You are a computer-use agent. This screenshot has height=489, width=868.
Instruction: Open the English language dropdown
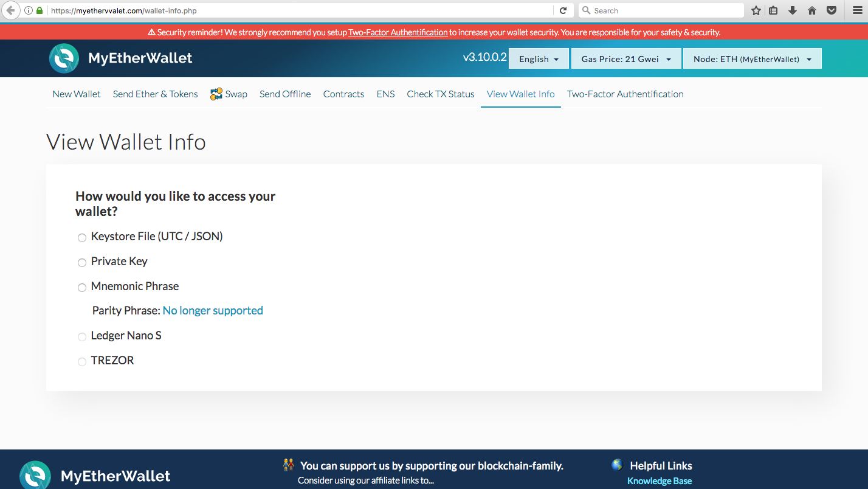tap(539, 59)
